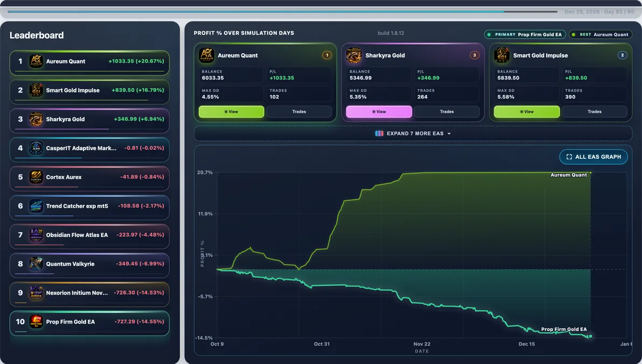Screen dimensions: 642x364
Task: Click the Sharkyra Gold leaderboard logo
Action: click(x=36, y=119)
